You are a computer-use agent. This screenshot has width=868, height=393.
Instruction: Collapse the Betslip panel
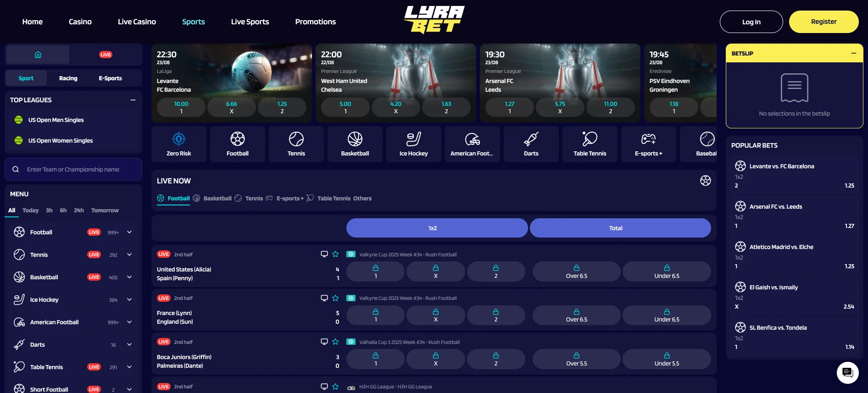(854, 53)
